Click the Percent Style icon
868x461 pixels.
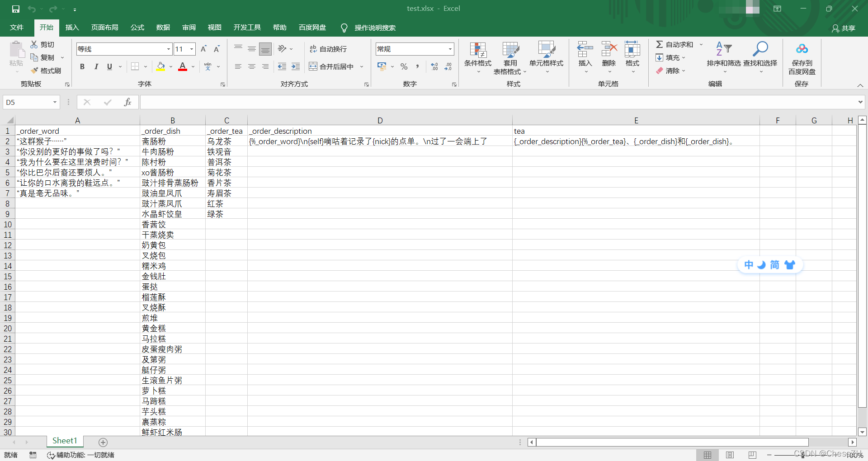(x=404, y=66)
